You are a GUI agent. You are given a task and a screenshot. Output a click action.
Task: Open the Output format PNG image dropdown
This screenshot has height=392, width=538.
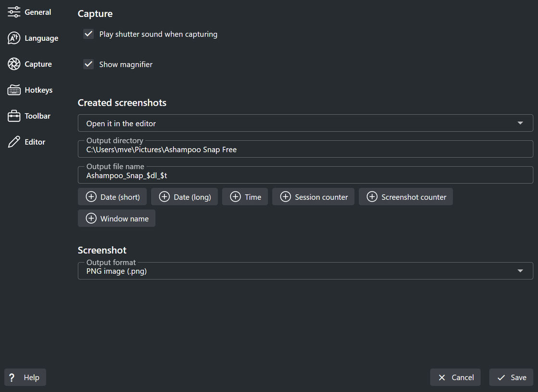[x=305, y=271]
